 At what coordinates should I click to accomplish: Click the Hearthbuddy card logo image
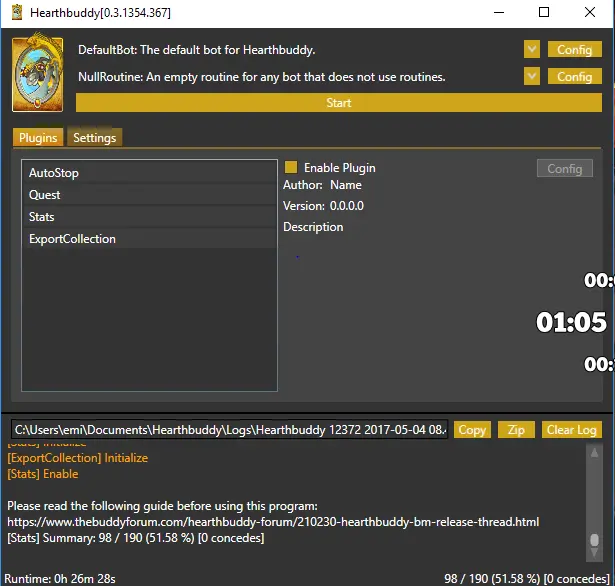42,74
